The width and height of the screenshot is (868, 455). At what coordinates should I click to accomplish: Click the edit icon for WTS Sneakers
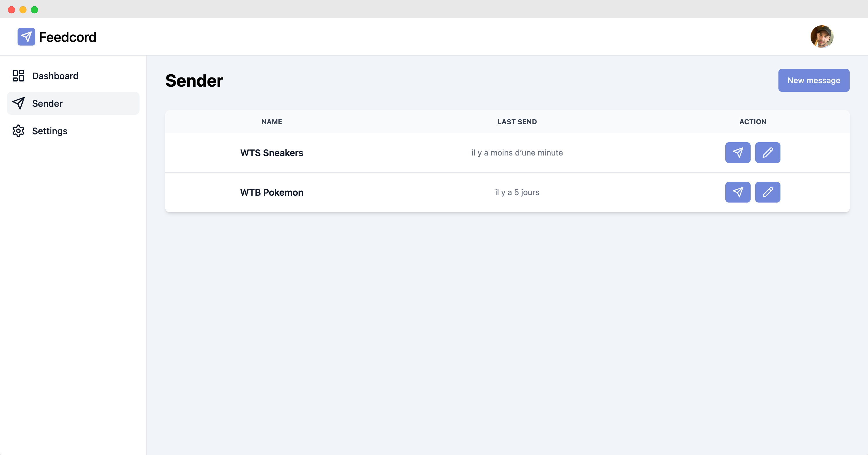coord(768,153)
